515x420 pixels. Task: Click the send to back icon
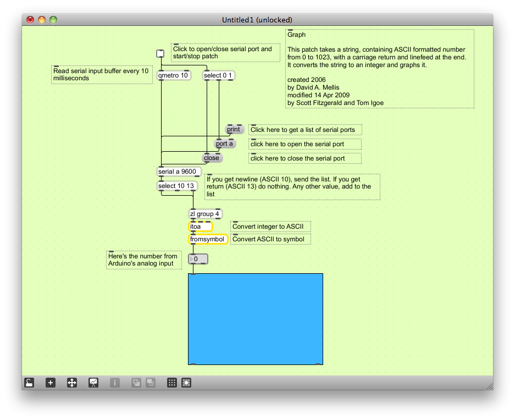click(151, 383)
